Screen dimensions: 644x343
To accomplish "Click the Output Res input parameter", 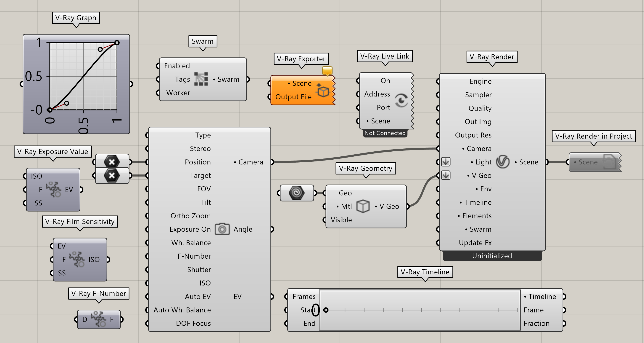I will [473, 135].
